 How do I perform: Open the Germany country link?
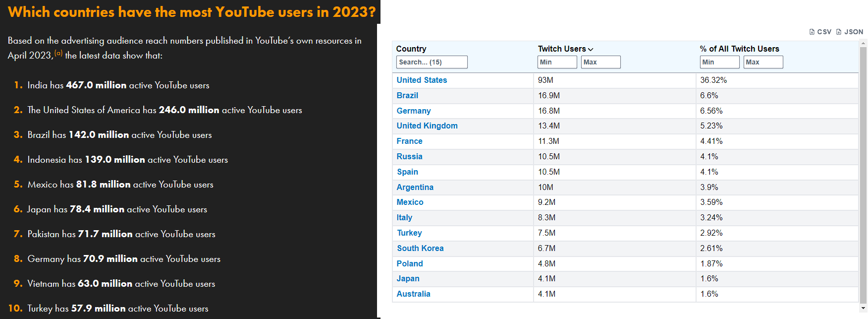[414, 111]
